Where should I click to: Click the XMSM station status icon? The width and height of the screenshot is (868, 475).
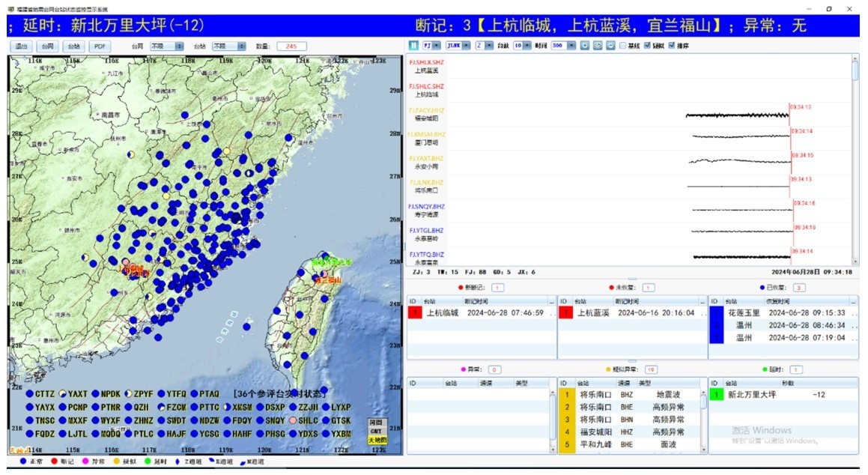coord(227,407)
